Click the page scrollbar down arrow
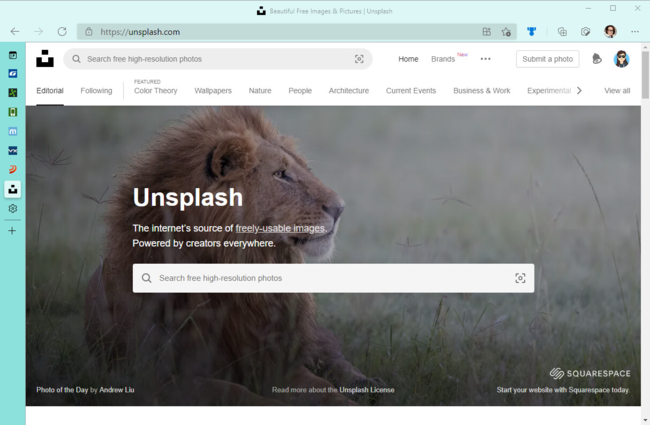 (x=645, y=420)
